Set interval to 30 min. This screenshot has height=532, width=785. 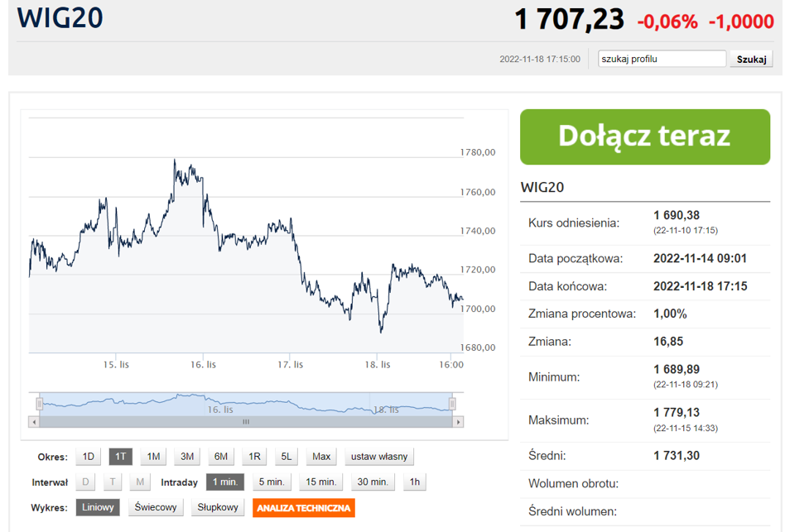pyautogui.click(x=373, y=482)
